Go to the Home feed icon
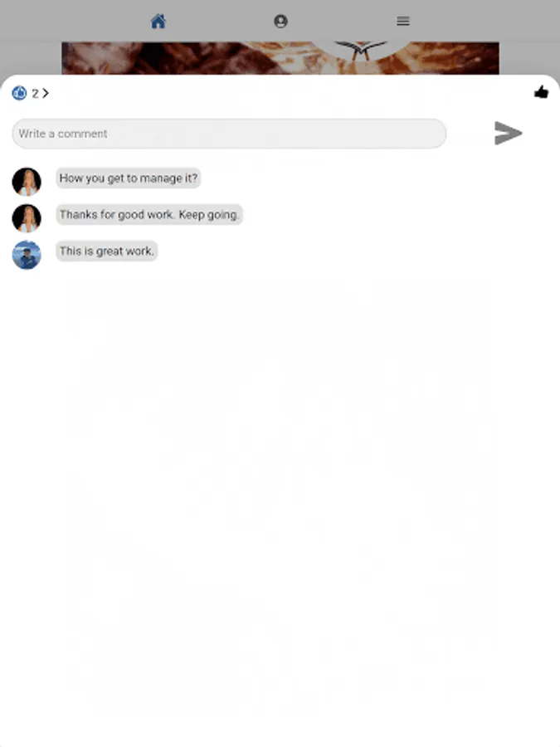 pyautogui.click(x=158, y=22)
